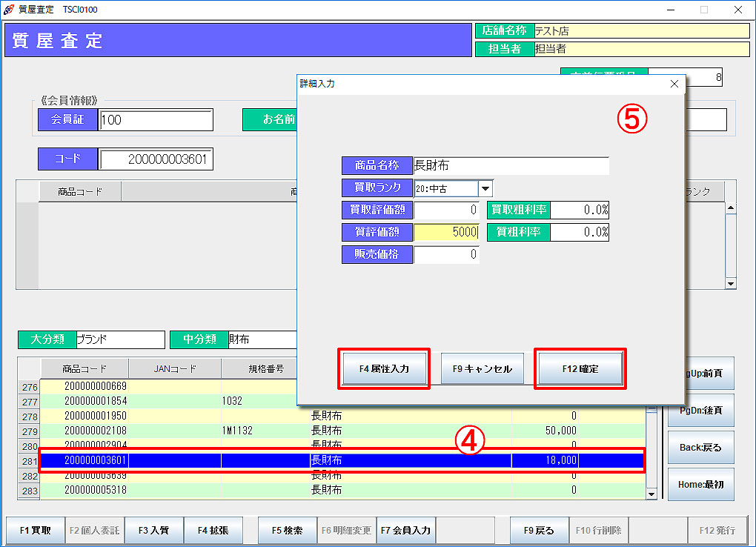Select row 279 with code 200000002108
This screenshot has width=756, height=547.
coord(96,431)
